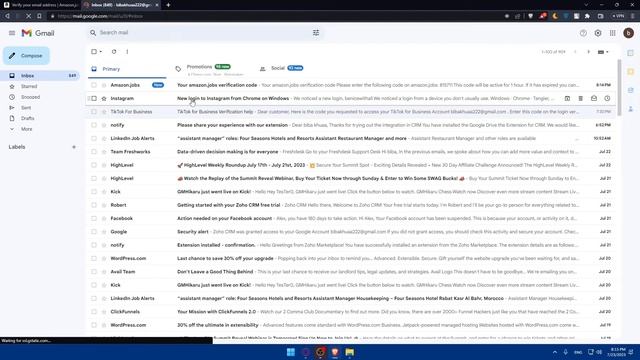Viewport: 640px width, 360px height.
Task: Open the Gmail main menu hamburger
Action: 12,33
